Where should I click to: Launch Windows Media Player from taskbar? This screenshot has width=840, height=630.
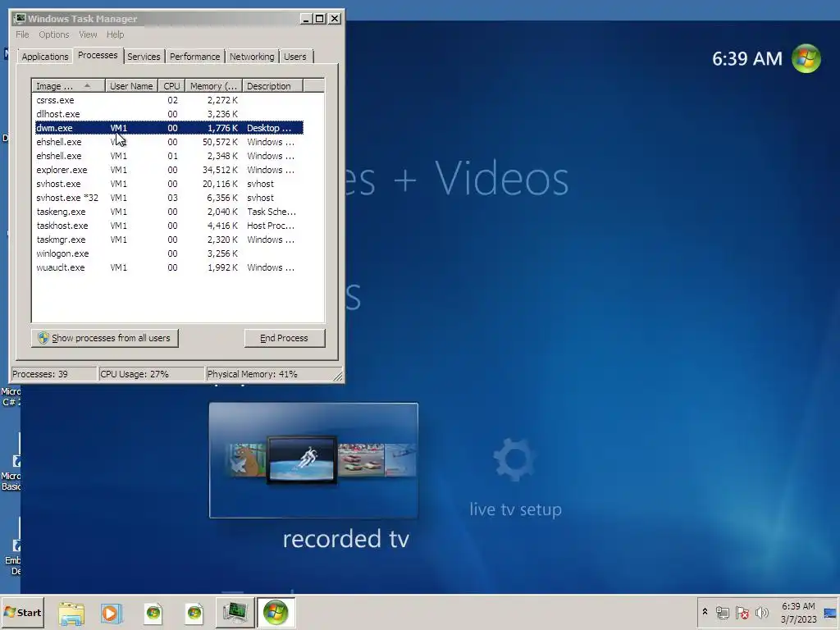point(112,613)
